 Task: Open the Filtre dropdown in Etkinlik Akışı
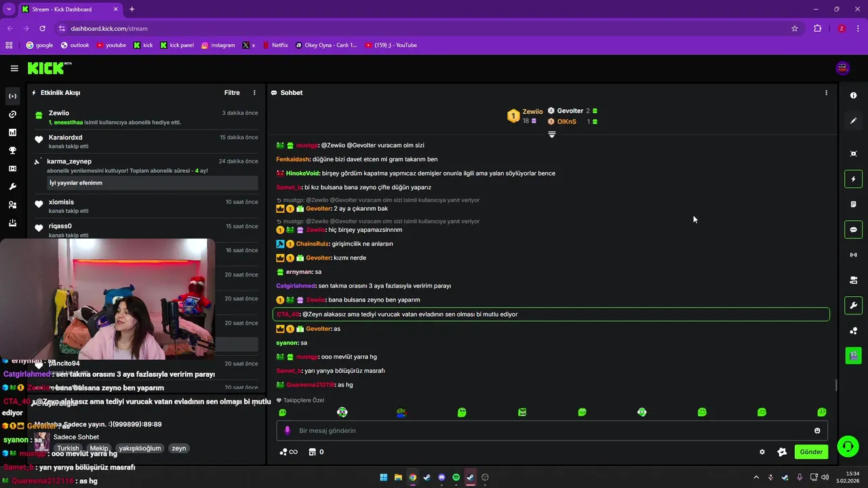pyautogui.click(x=232, y=93)
